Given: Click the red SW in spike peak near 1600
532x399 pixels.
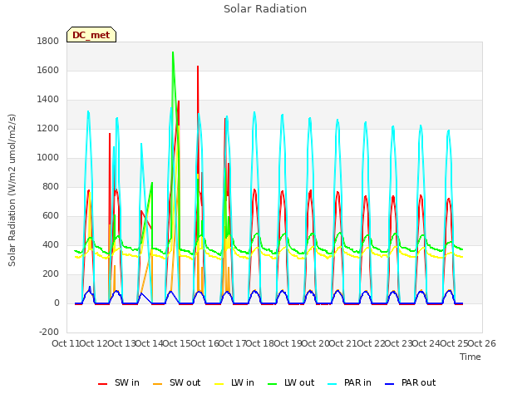Looking at the screenshot, I should click(x=198, y=66).
